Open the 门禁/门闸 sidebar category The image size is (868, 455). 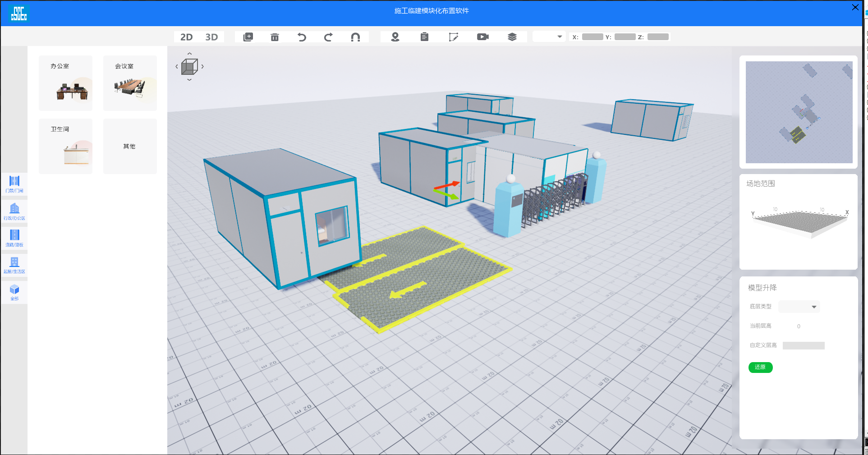[14, 184]
